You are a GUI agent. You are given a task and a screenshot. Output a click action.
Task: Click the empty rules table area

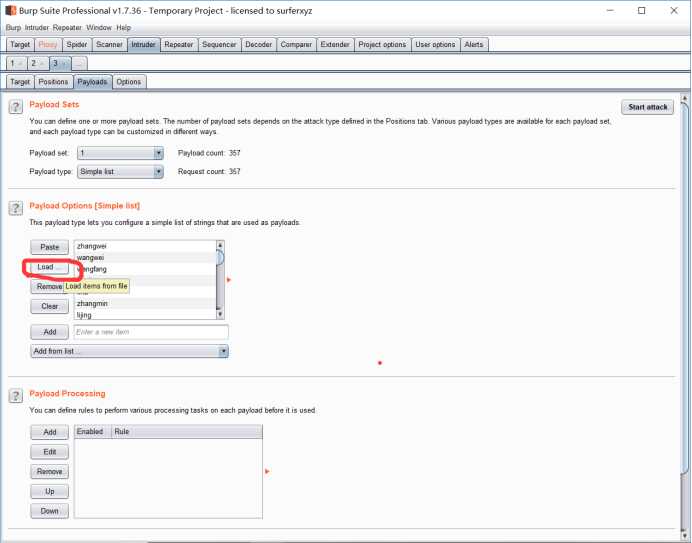(x=168, y=478)
